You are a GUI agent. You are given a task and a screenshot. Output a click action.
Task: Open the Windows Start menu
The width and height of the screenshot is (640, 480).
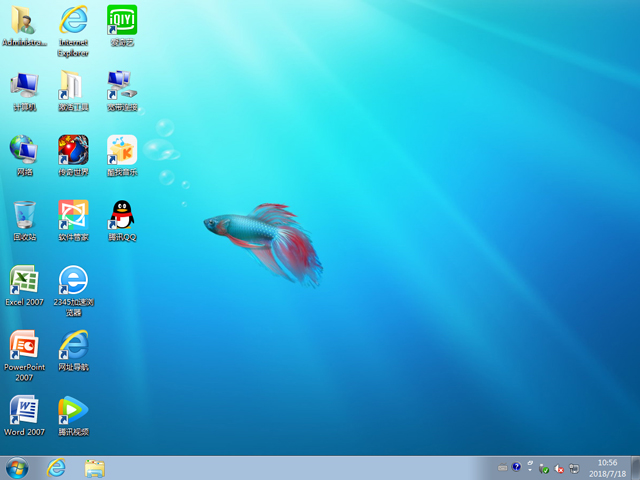[17, 468]
